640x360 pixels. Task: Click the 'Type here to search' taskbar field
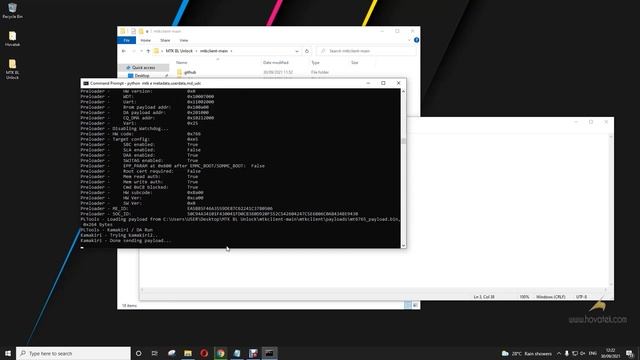coord(73,353)
